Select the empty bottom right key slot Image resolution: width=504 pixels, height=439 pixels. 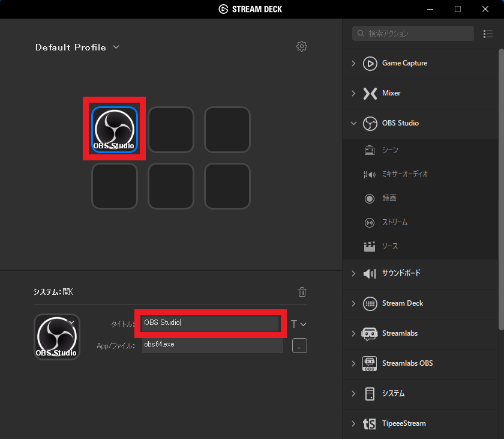[x=227, y=186]
